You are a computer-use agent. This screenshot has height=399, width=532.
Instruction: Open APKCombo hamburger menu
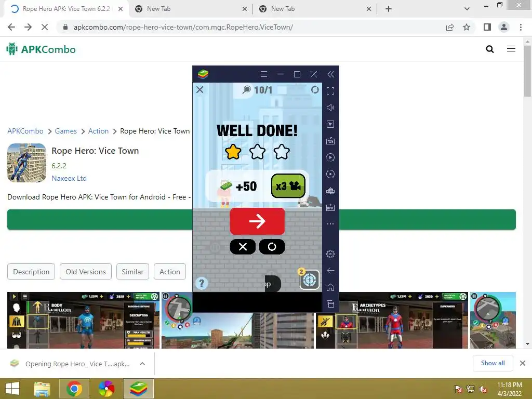[511, 49]
